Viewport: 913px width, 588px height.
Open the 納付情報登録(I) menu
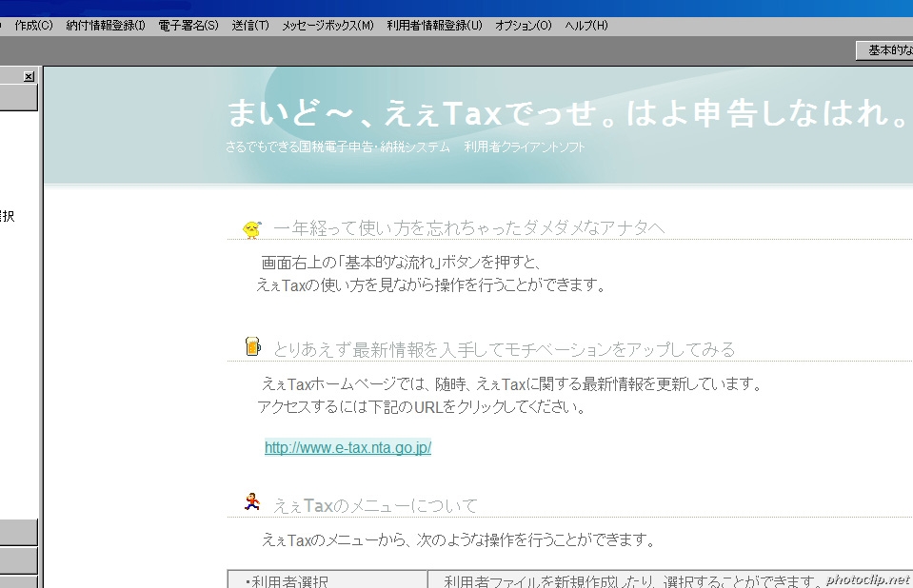(x=106, y=26)
